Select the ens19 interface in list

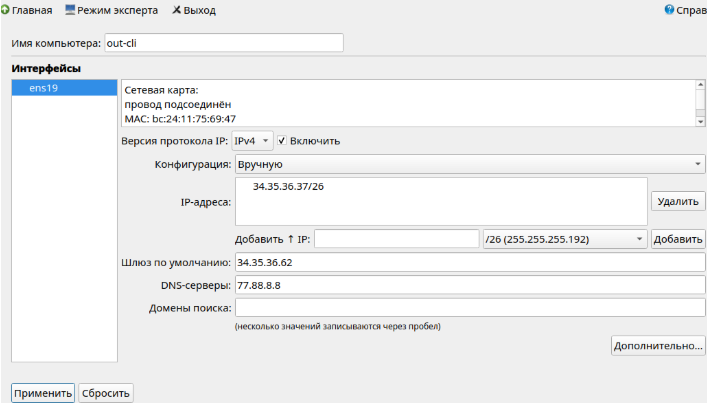[64, 88]
